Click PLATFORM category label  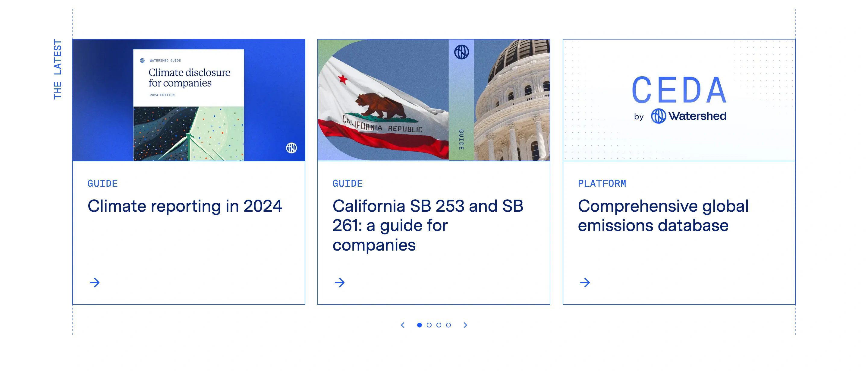[x=602, y=183]
